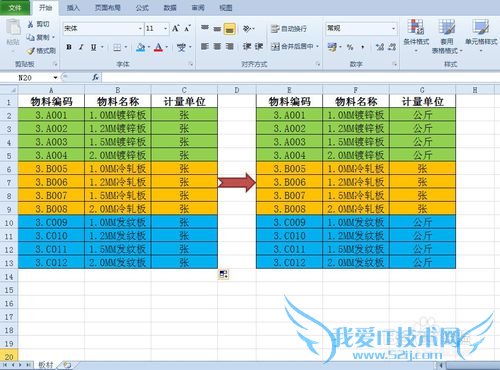Click Merge & Center (合并后居中)
Image resolution: width=500 pixels, height=370 pixels.
click(292, 46)
